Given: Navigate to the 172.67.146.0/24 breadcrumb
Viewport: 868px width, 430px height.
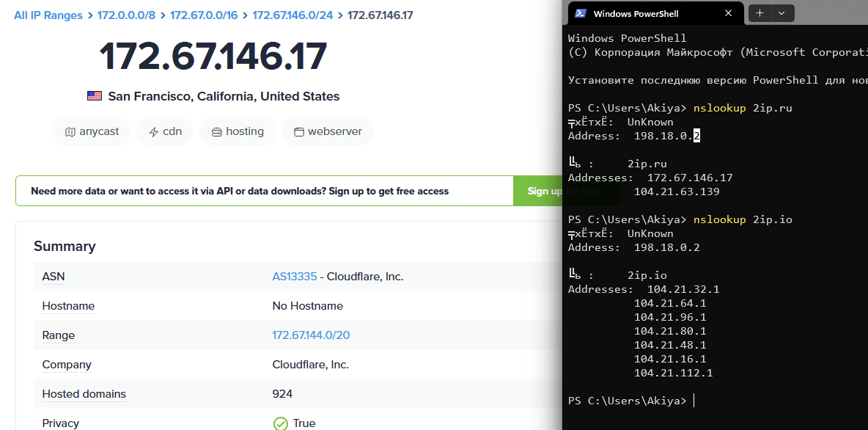Looking at the screenshot, I should pyautogui.click(x=293, y=15).
